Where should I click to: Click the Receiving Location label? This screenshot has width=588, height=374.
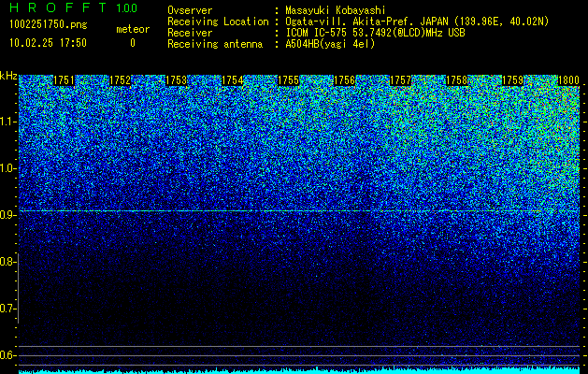click(218, 22)
